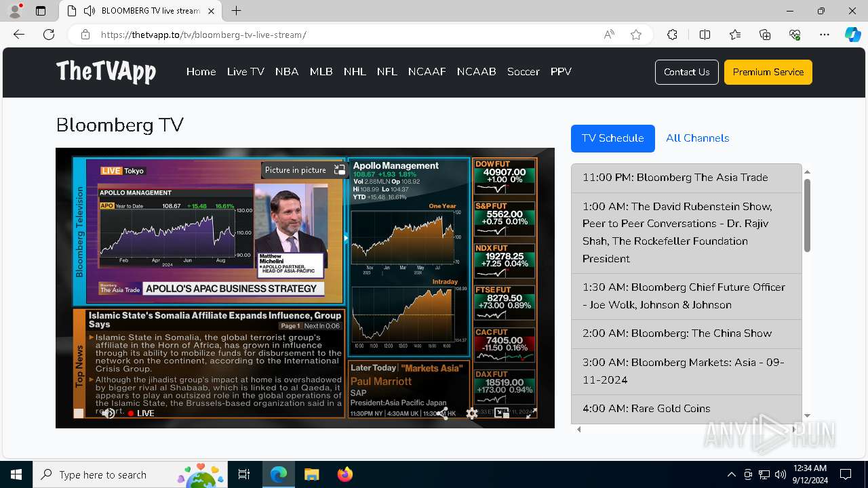View site information lock icon
Image resolution: width=868 pixels, height=488 pixels.
click(x=85, y=35)
